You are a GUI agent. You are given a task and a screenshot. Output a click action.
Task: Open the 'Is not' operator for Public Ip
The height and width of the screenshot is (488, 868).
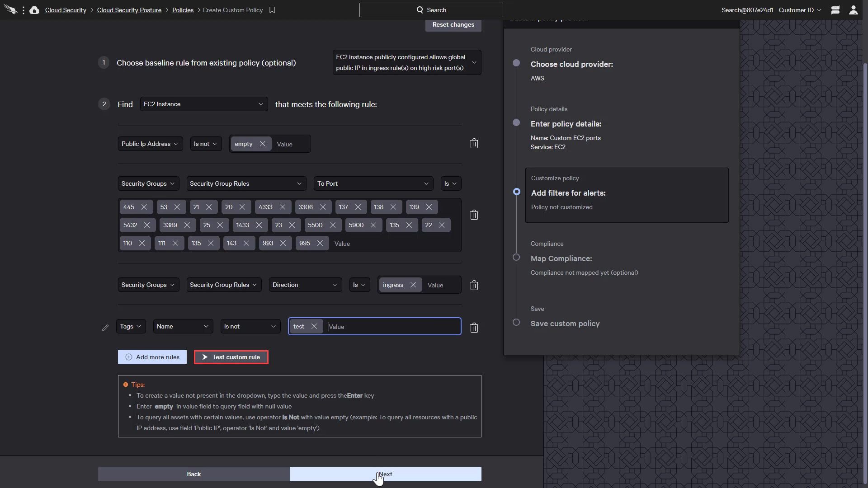point(206,144)
